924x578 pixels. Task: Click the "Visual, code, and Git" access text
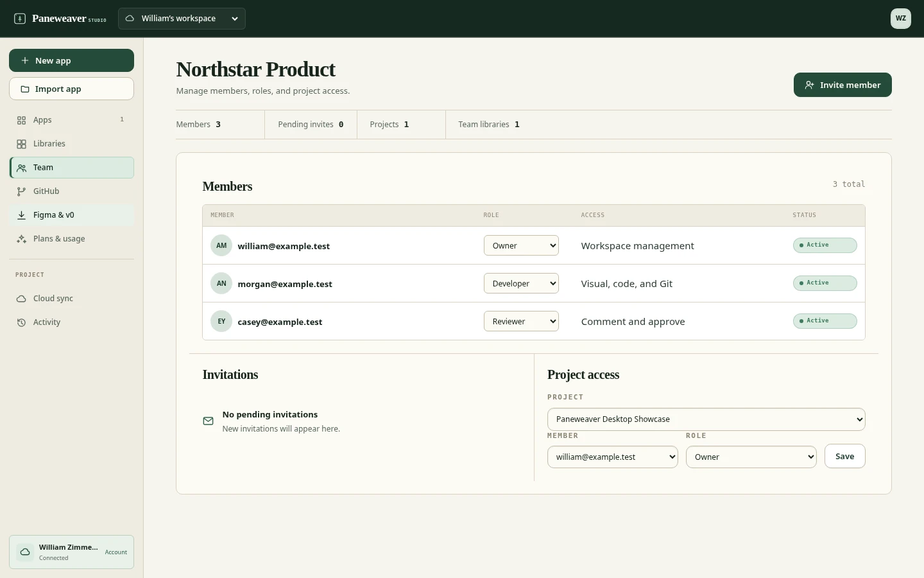click(x=627, y=284)
